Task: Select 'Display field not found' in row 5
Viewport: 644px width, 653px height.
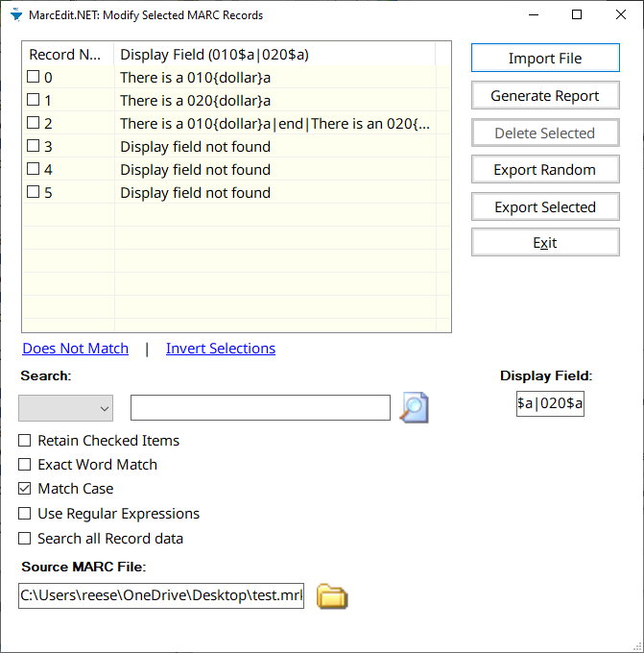Action: pos(195,193)
